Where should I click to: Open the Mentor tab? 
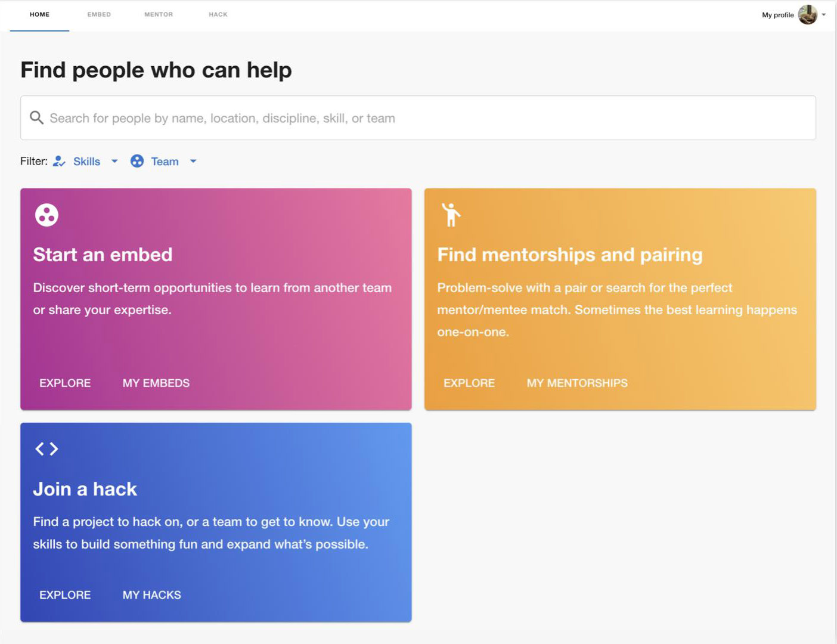tap(159, 14)
